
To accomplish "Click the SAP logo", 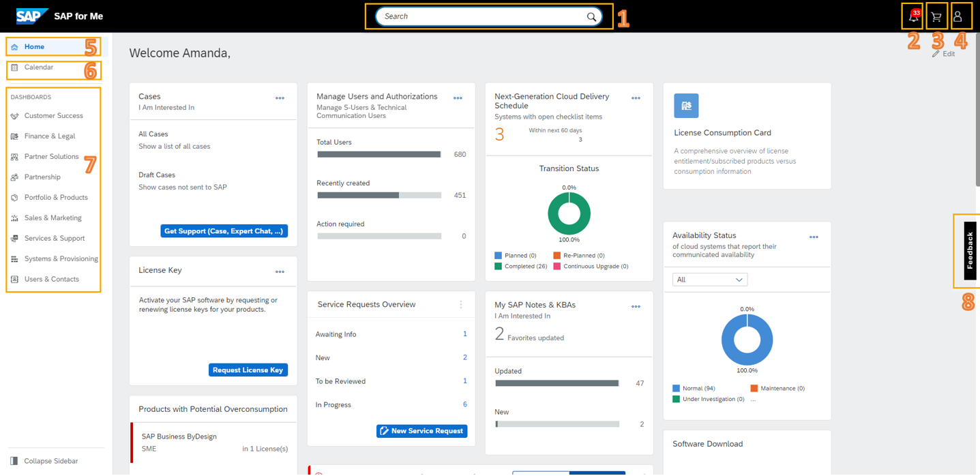I will click(x=32, y=16).
